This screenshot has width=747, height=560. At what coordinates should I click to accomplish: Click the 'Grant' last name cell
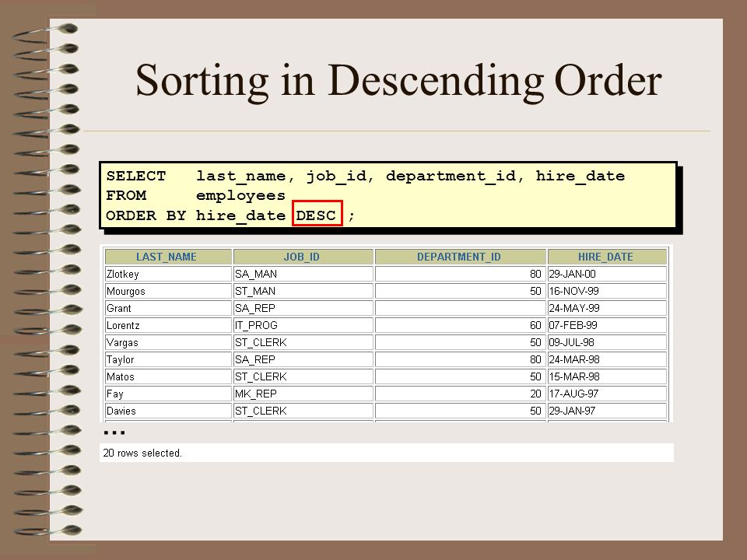coord(168,308)
